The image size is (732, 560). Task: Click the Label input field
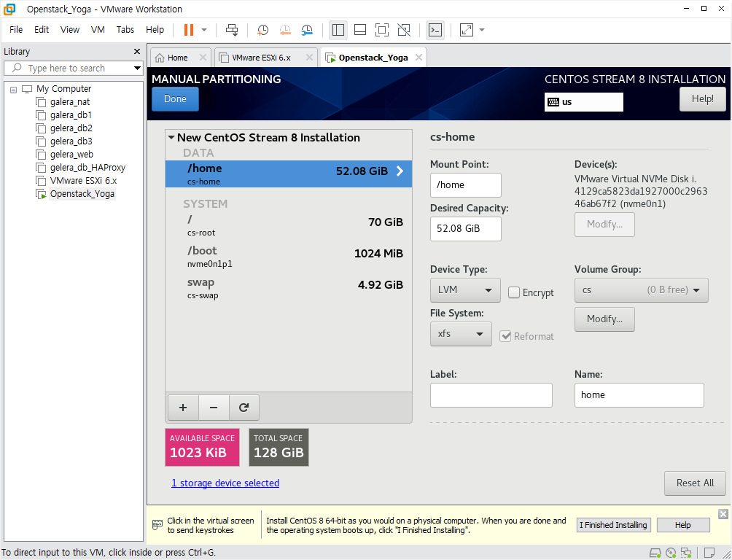click(x=491, y=395)
